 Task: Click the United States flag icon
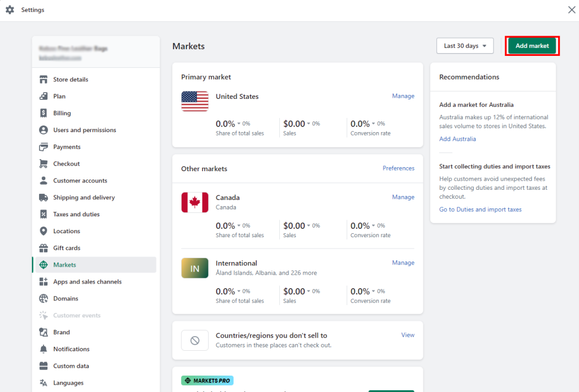[195, 102]
